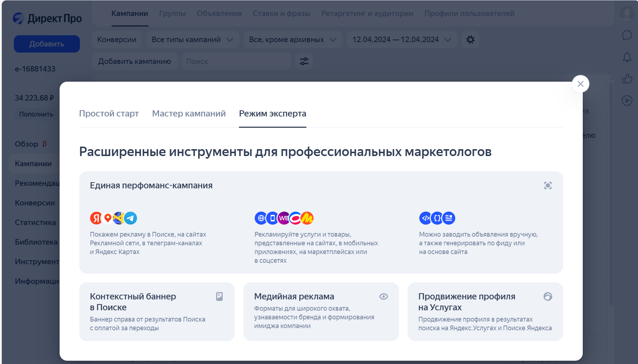
Task: Open Обзор in the sidebar
Action: (x=27, y=144)
